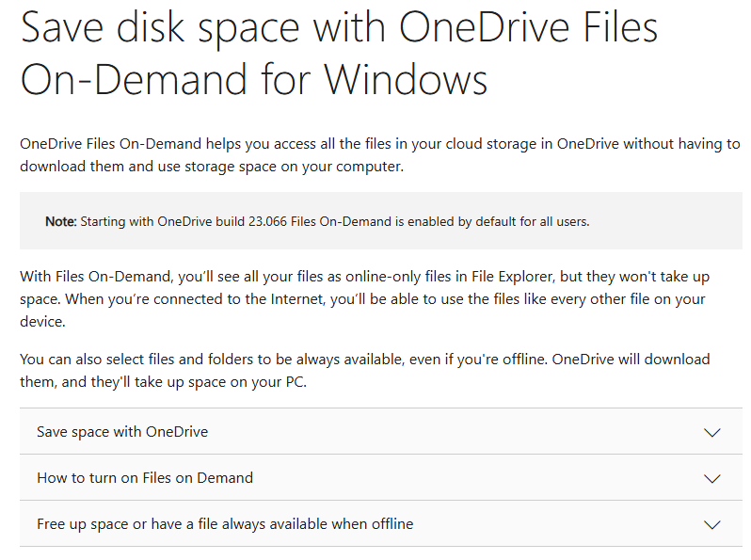The image size is (751, 560).
Task: Click the 'On-Demand for Windows' title line
Action: (x=254, y=79)
